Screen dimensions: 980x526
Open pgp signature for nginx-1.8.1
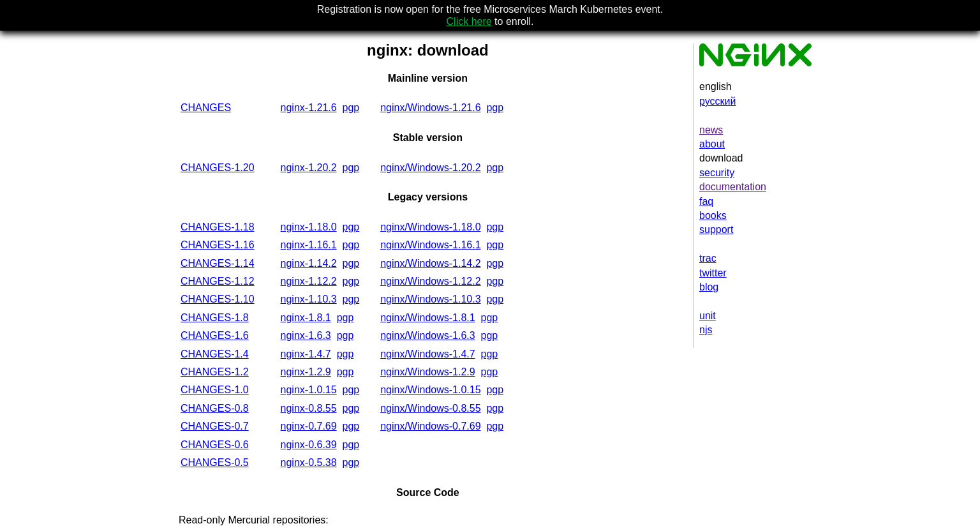click(345, 318)
